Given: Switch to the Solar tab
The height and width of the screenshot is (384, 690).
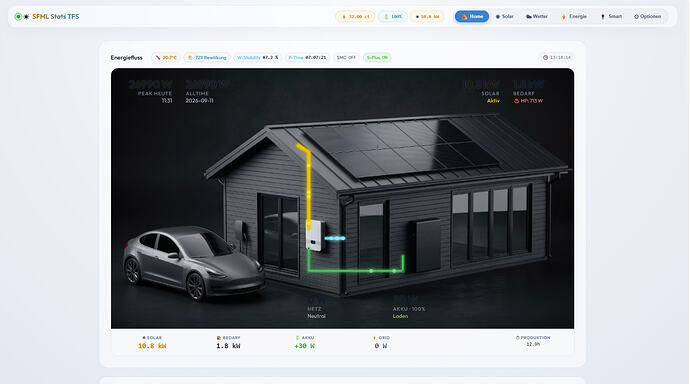Looking at the screenshot, I should pyautogui.click(x=505, y=16).
